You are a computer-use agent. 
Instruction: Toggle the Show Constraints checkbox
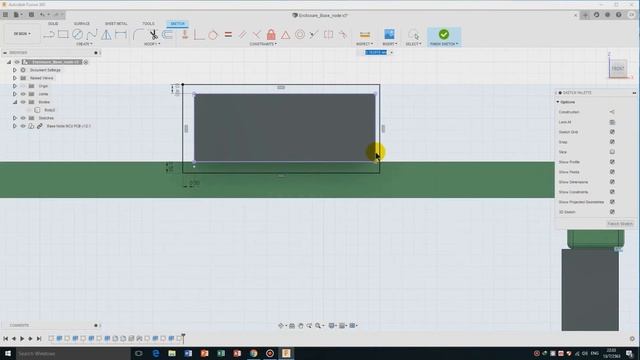[612, 192]
